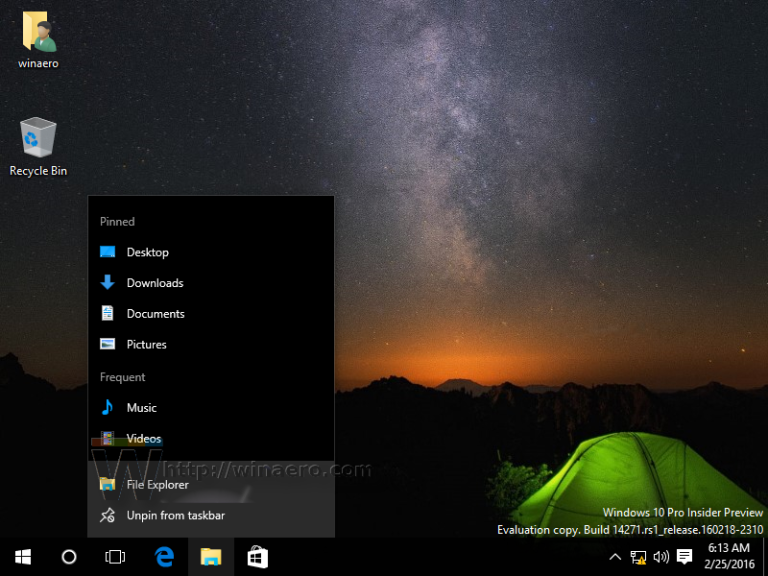
Task: Open the network status tray icon
Action: click(638, 557)
